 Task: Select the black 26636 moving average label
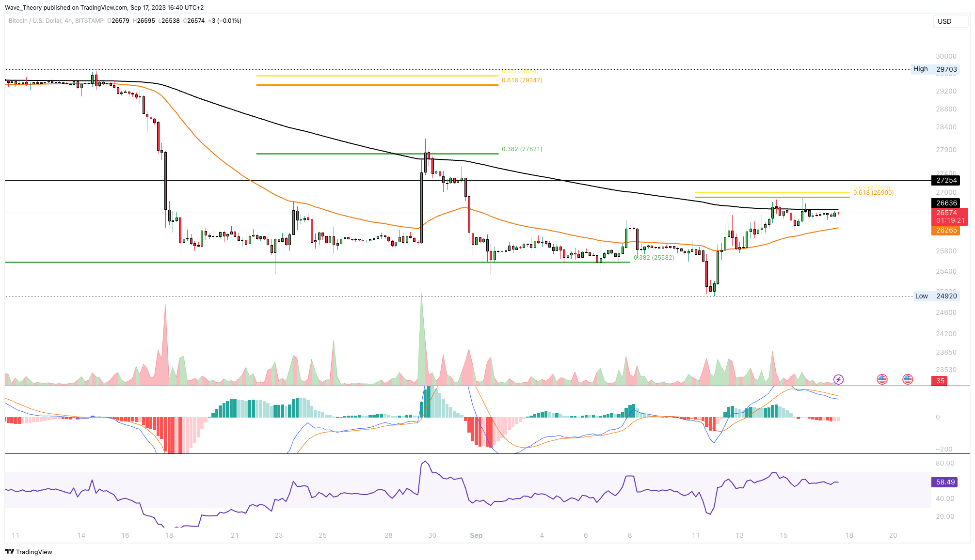tap(946, 203)
